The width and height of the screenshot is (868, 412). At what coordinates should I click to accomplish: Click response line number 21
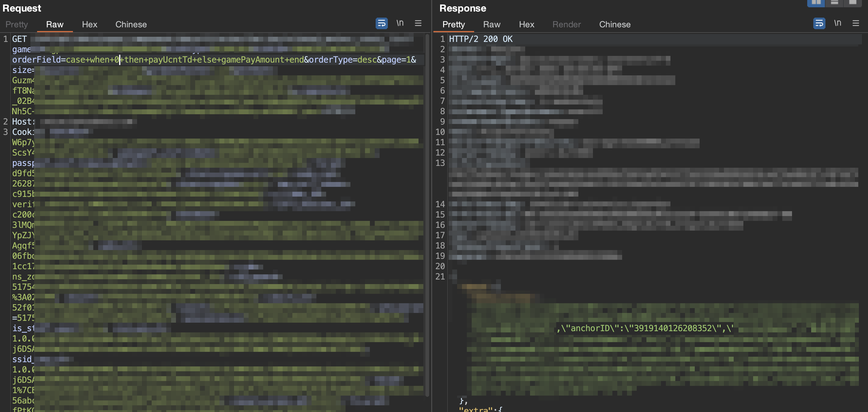click(440, 276)
